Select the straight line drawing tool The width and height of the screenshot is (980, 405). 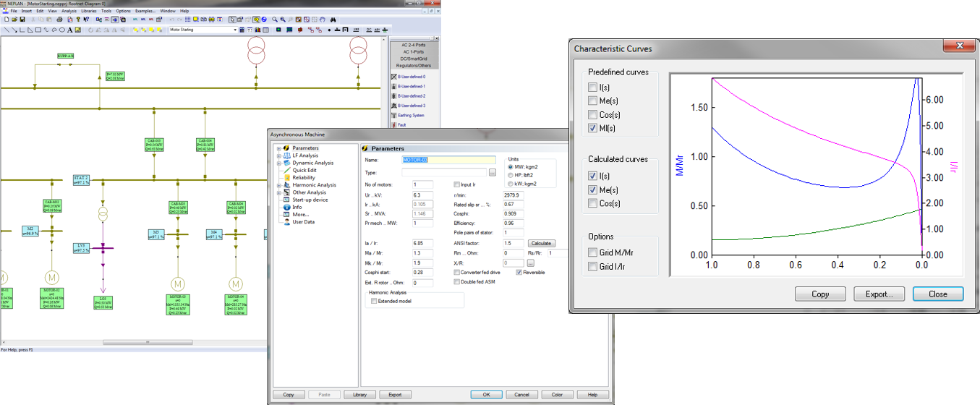click(6, 30)
